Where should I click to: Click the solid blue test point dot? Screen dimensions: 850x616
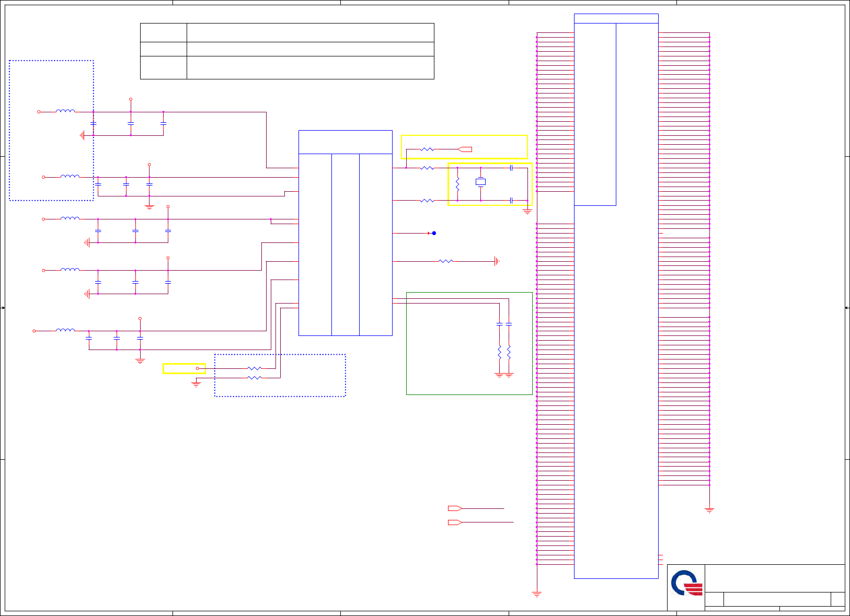click(434, 233)
